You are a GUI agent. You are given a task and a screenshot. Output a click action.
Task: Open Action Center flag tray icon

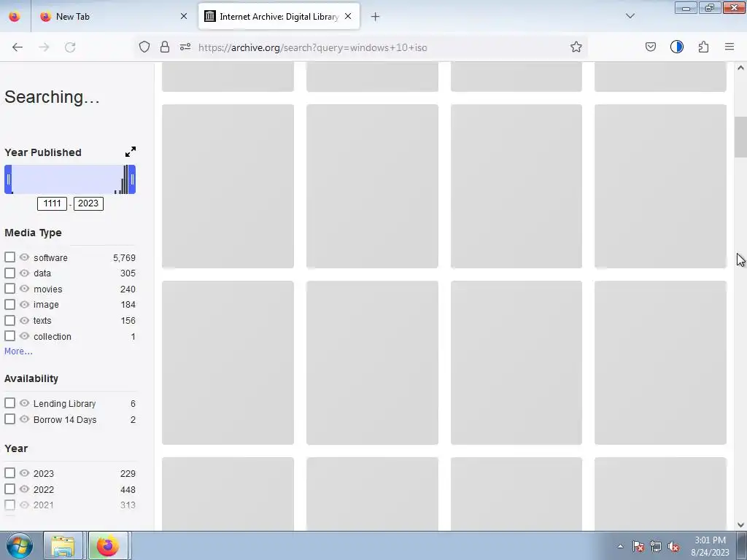click(x=638, y=547)
